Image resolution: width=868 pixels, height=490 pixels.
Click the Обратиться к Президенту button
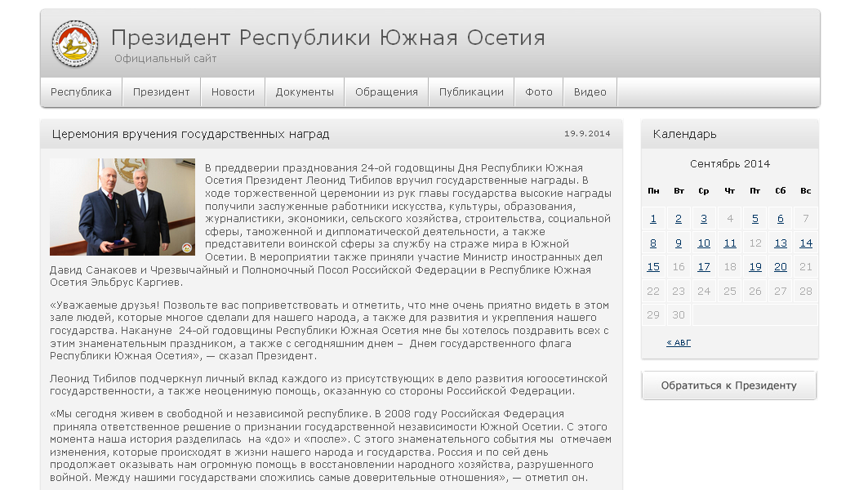pos(728,385)
